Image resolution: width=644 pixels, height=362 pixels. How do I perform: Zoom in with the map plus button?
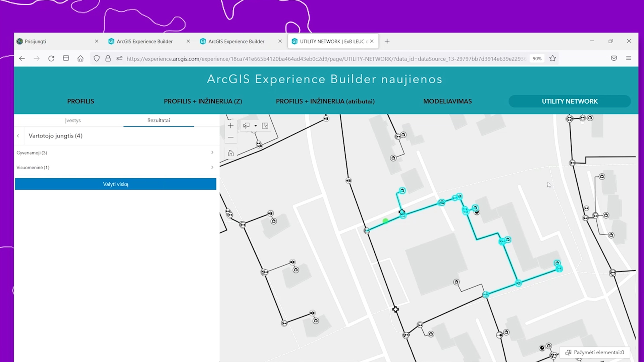coord(230,126)
